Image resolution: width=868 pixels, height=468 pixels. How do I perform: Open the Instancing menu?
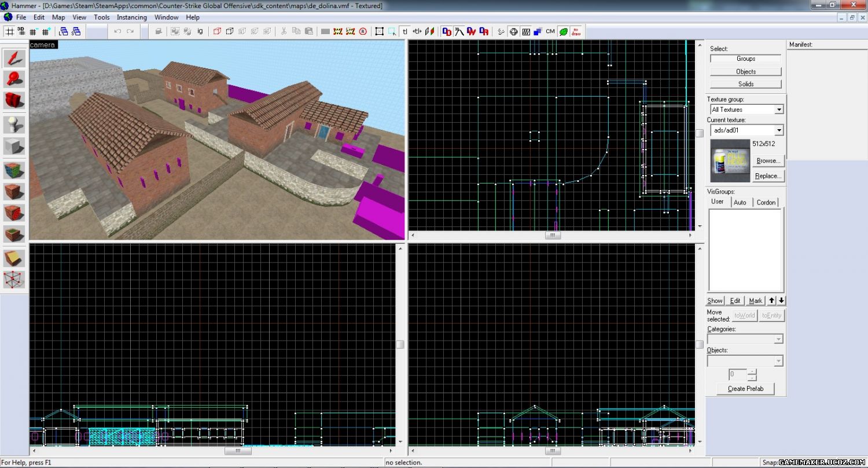click(131, 17)
